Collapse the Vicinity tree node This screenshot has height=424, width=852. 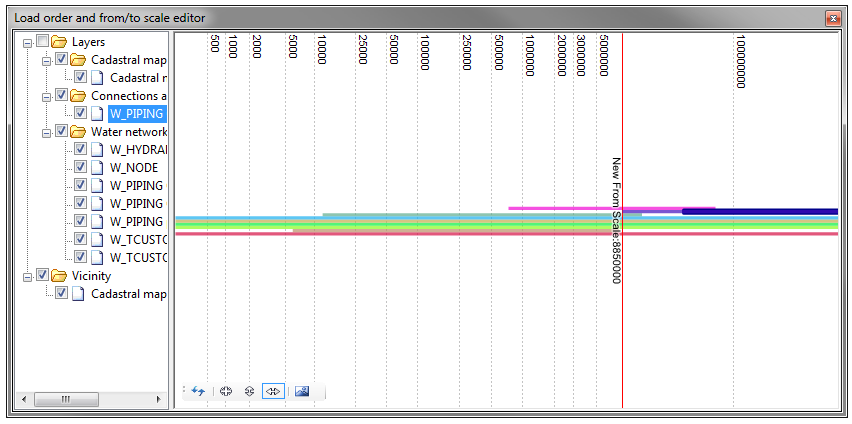click(27, 276)
